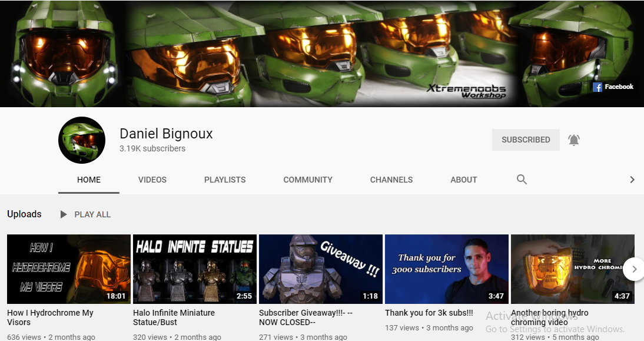
Task: Click the Play All link
Action: 92,214
